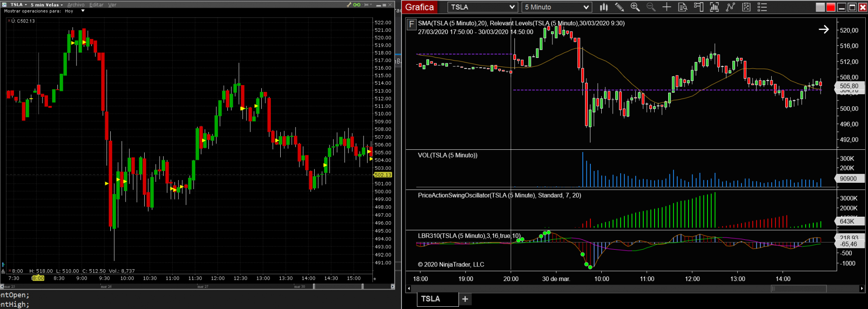The image size is (868, 309).
Task: Open Chart Trader panel icon
Action: click(x=698, y=7)
